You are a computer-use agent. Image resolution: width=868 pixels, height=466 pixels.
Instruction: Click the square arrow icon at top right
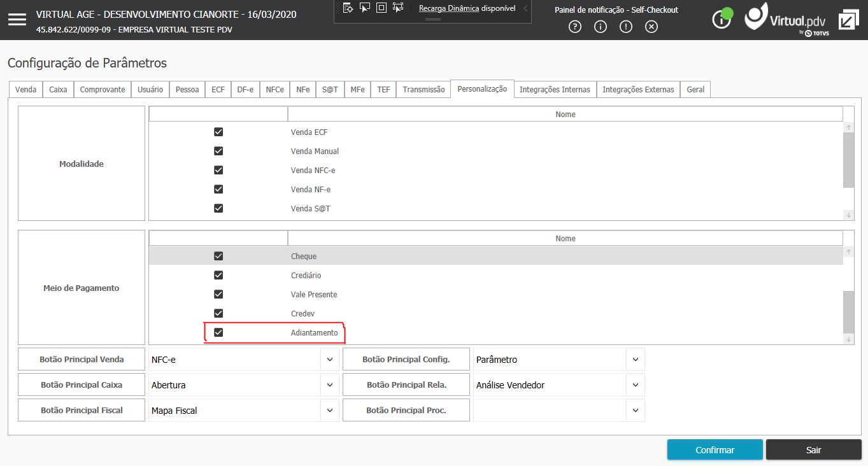click(x=848, y=20)
